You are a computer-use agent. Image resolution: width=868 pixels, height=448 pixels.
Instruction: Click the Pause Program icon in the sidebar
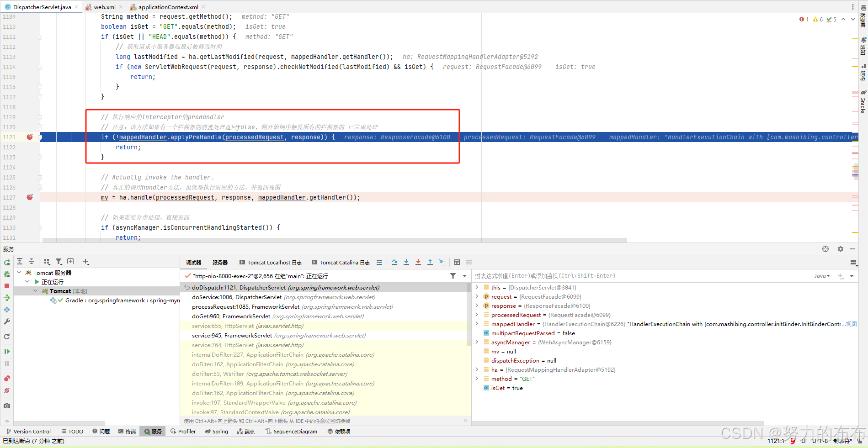click(7, 363)
